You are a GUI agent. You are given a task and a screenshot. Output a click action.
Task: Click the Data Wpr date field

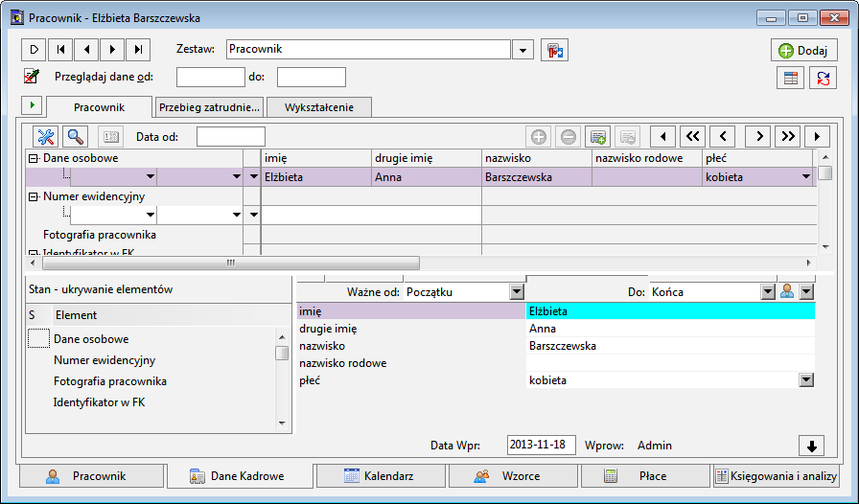[x=542, y=446]
